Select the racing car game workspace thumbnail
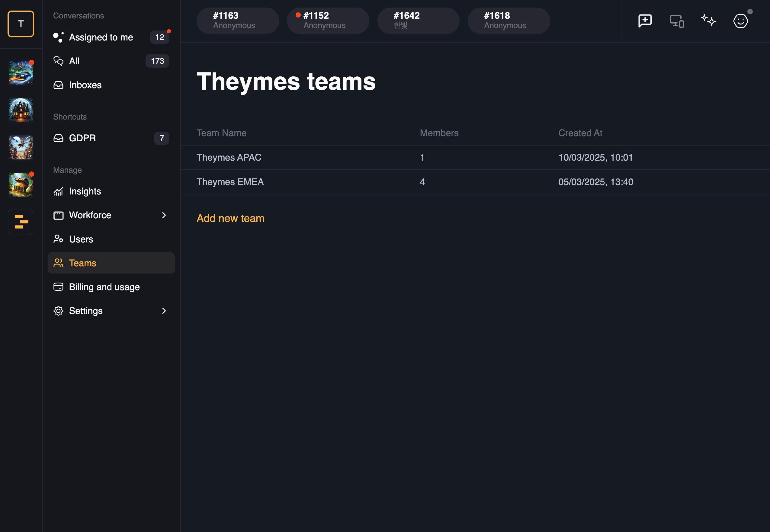 tap(21, 73)
